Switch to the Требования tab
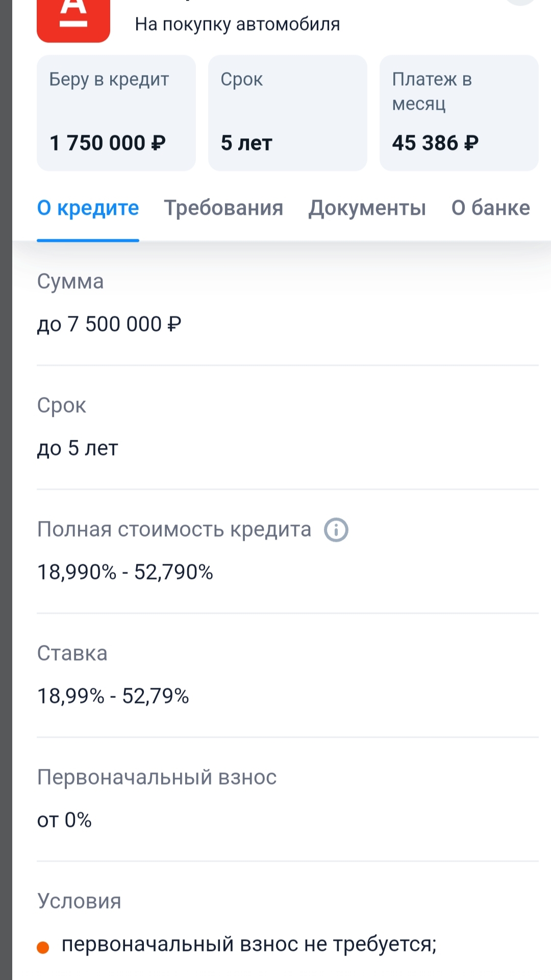 (223, 208)
